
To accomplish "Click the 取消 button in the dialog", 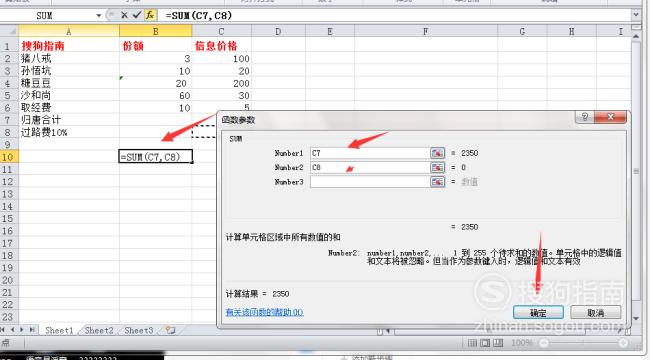I will pos(596,313).
